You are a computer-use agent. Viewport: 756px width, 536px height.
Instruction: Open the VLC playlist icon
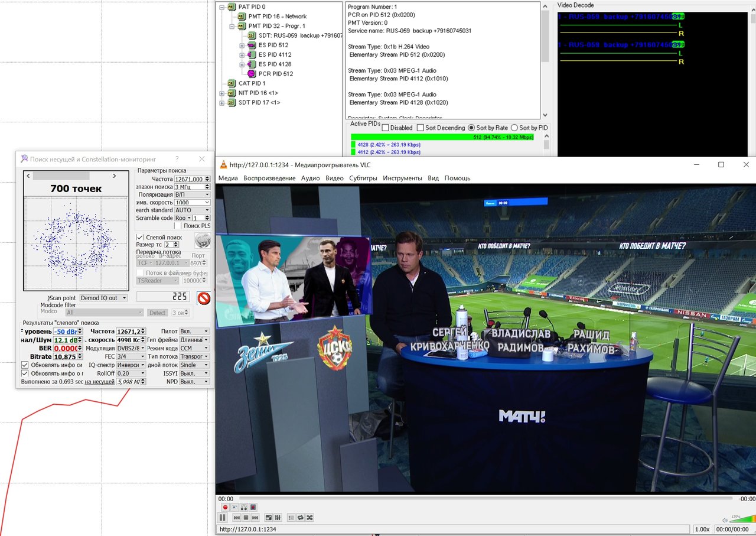pos(291,518)
